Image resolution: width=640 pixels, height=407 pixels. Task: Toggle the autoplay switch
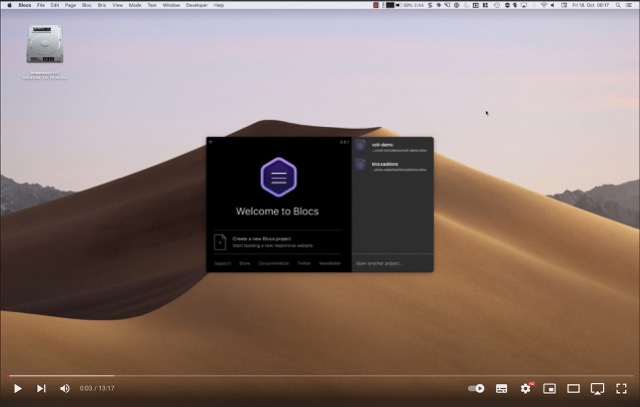pyautogui.click(x=476, y=389)
